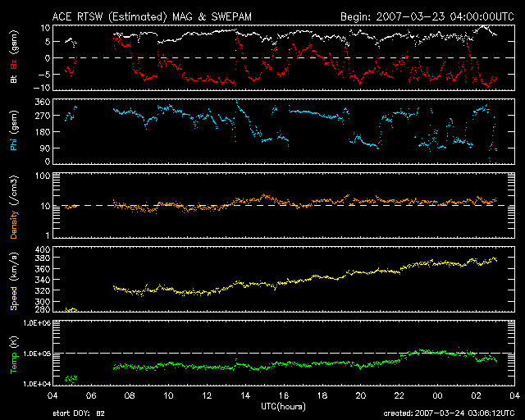Select the 180 tick on the Phi panel
525x420 pixels.
[x=43, y=132]
